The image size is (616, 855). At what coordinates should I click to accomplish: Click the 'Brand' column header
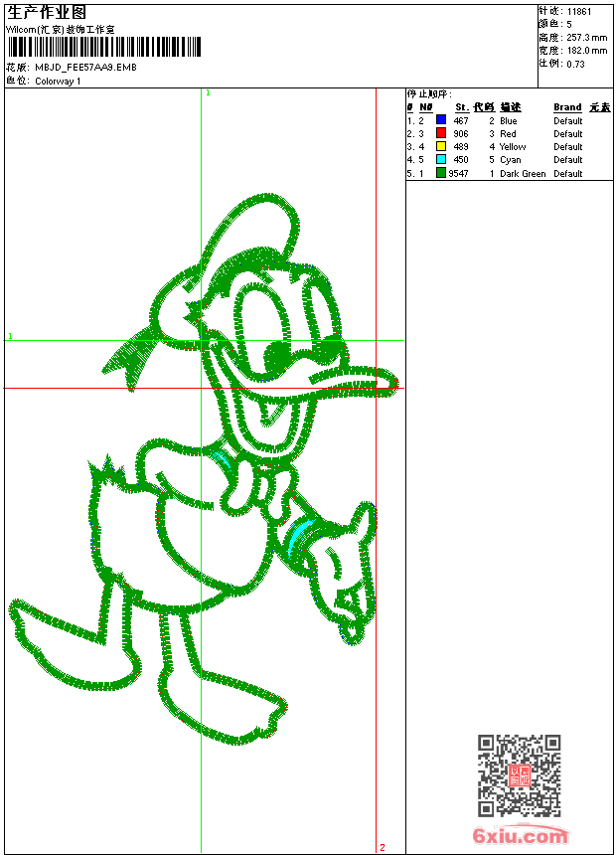[567, 107]
